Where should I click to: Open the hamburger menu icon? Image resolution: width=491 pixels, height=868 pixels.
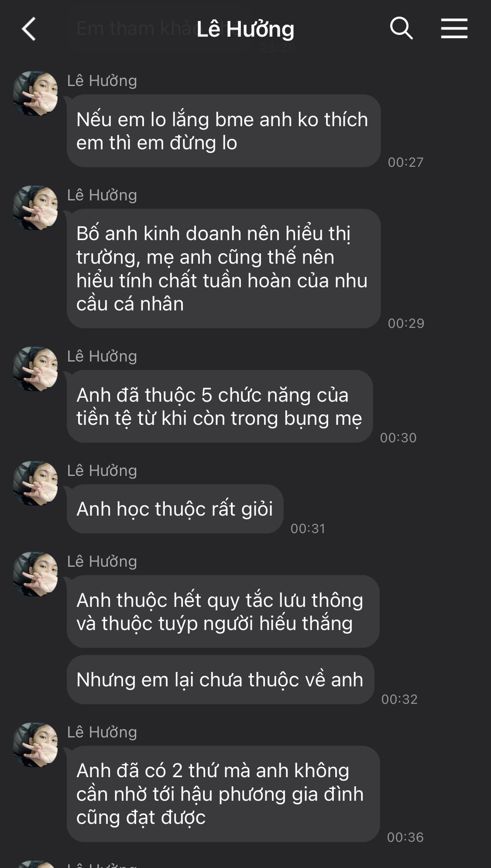(454, 28)
